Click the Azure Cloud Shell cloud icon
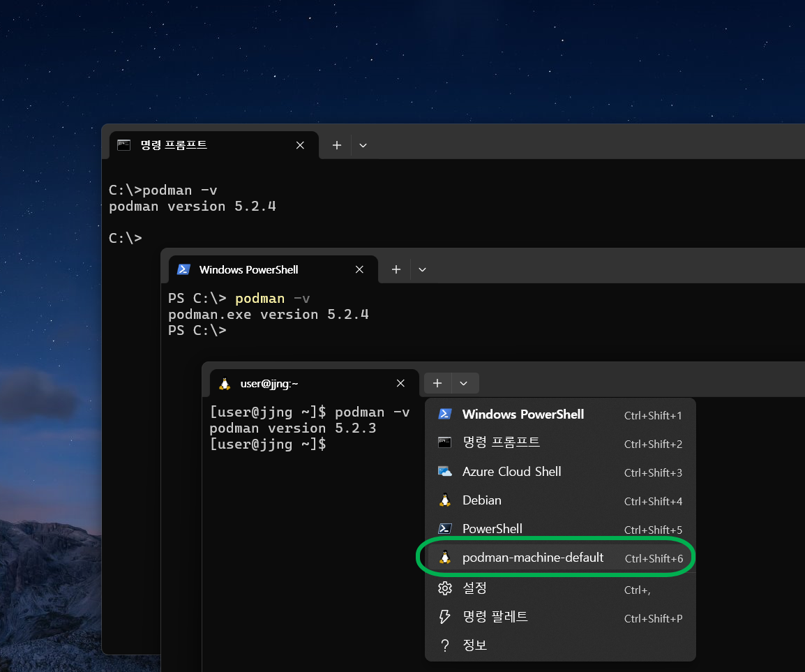Image resolution: width=805 pixels, height=672 pixels. pos(444,471)
